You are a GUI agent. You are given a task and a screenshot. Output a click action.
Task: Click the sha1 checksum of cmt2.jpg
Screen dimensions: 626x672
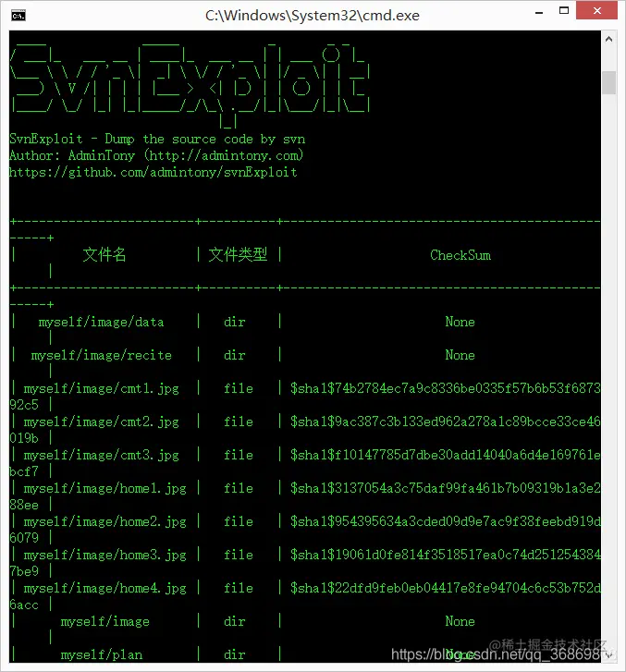click(x=445, y=422)
